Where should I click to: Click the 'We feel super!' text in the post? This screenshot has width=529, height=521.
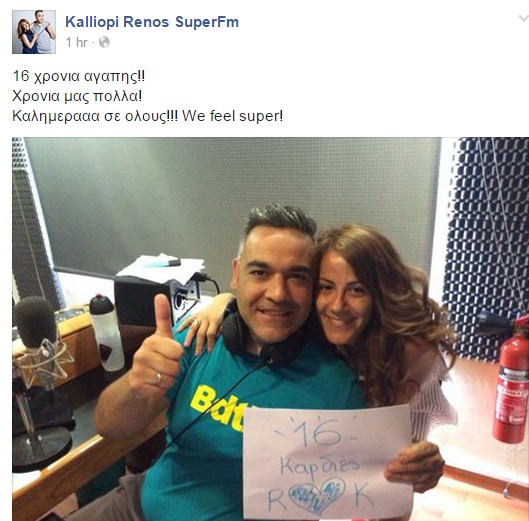(x=232, y=116)
